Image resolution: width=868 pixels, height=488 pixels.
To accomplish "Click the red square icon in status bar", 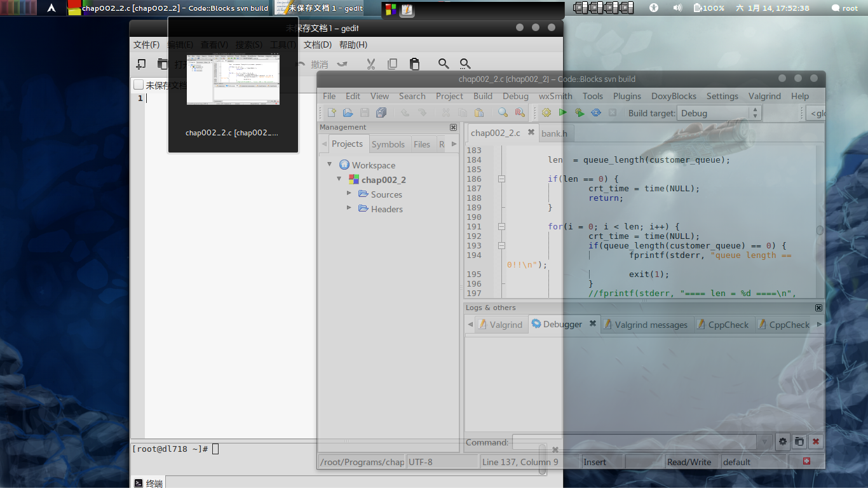I will point(806,461).
